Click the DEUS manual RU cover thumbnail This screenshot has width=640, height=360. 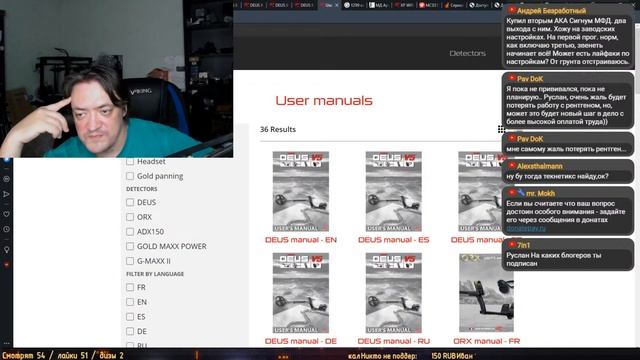[x=393, y=293]
